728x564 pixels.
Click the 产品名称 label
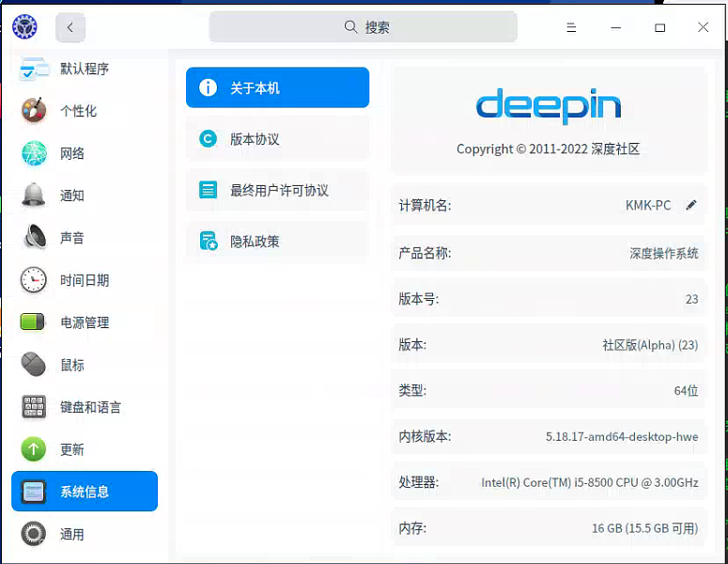coord(425,253)
